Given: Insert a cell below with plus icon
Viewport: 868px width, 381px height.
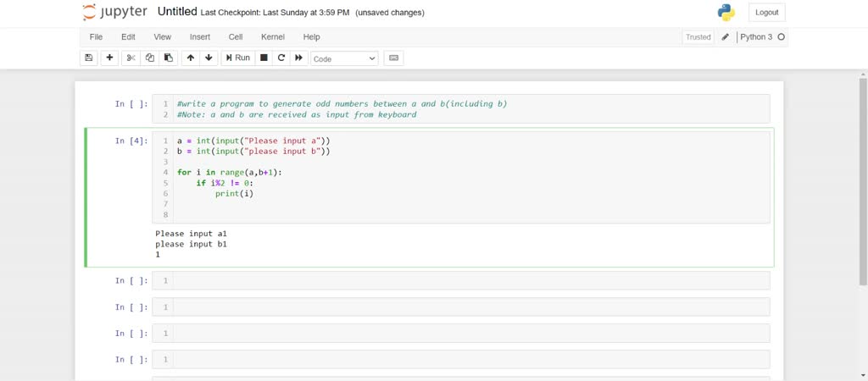Looking at the screenshot, I should coord(109,58).
